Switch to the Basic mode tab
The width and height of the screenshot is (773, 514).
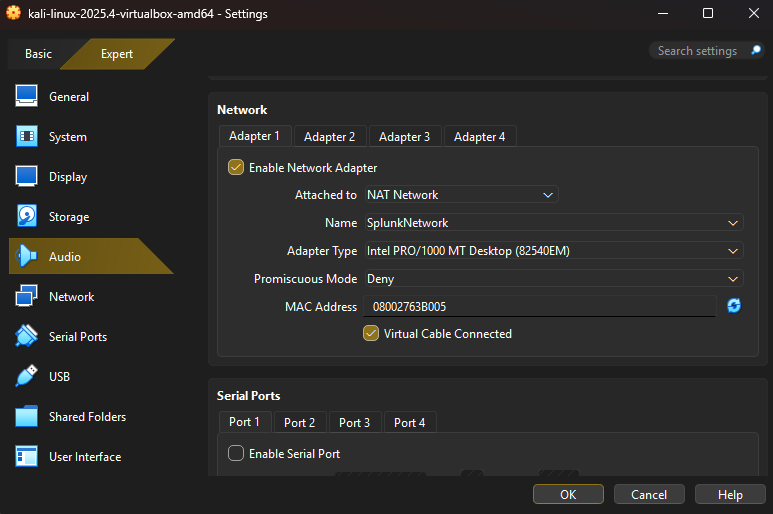coord(38,54)
